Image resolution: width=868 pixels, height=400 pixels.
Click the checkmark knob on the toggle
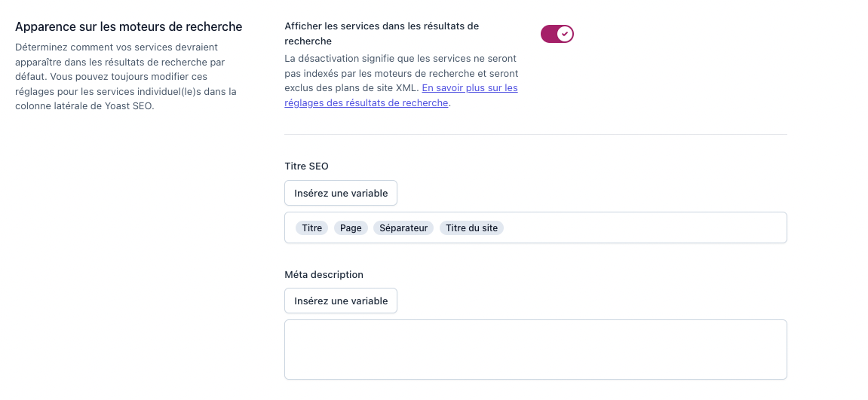[564, 34]
